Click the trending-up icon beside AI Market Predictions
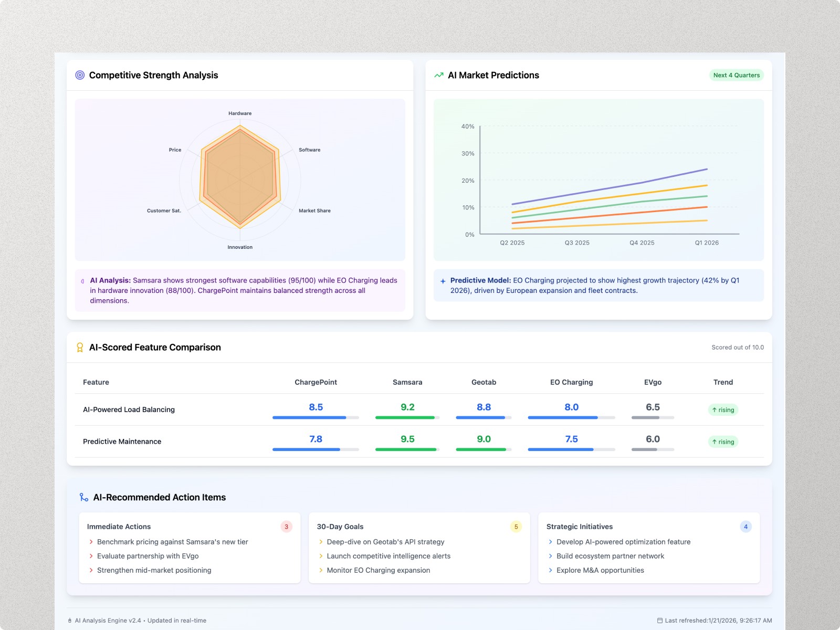Viewport: 840px width, 630px height. click(439, 75)
